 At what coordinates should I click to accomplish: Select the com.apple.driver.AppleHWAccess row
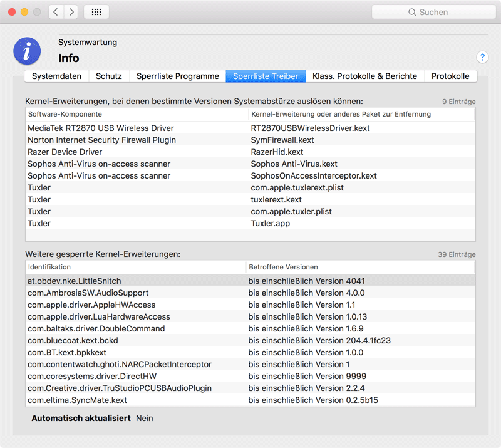(x=250, y=305)
